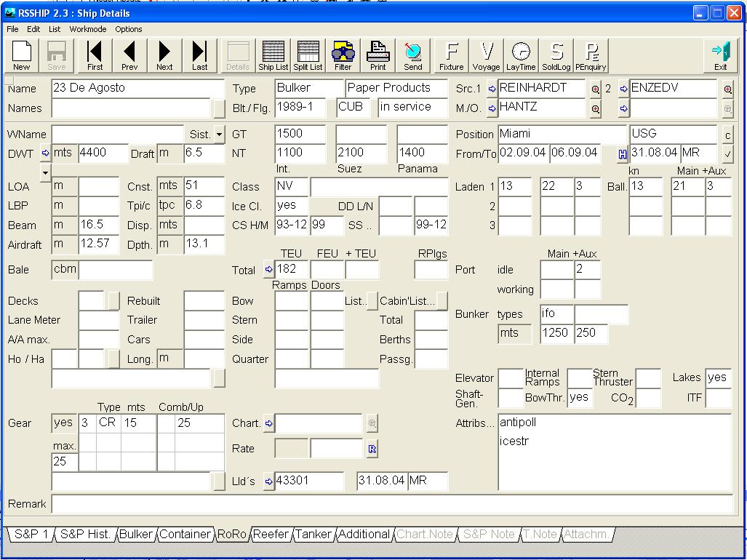The image size is (747, 560).
Task: Click the blue arrow beside M./O. label
Action: [492, 108]
